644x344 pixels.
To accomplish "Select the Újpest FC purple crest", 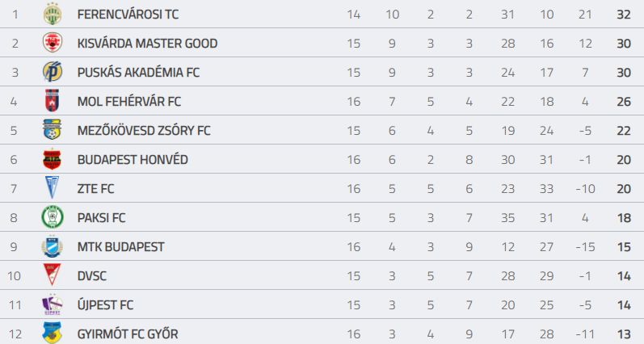I will 53,304.
